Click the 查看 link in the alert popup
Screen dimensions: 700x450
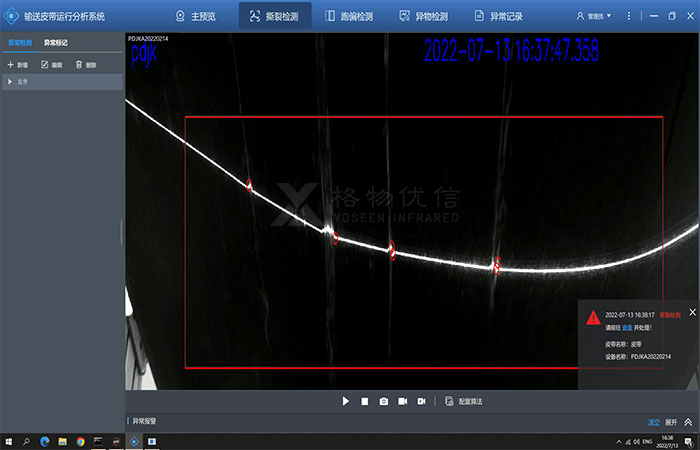[627, 327]
